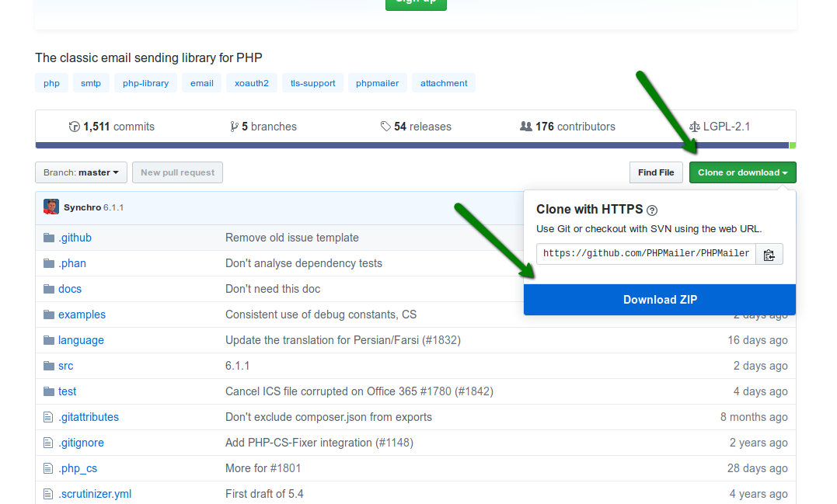
Task: Copy the clone URL to clipboard
Action: [769, 255]
